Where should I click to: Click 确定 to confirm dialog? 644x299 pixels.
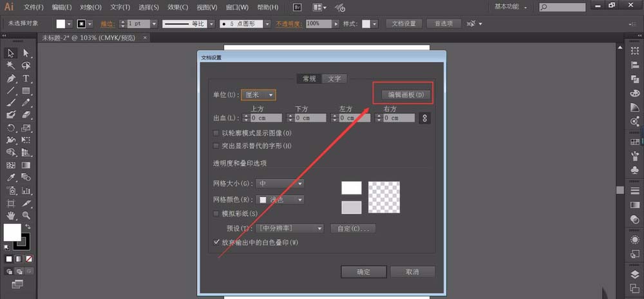pyautogui.click(x=363, y=272)
